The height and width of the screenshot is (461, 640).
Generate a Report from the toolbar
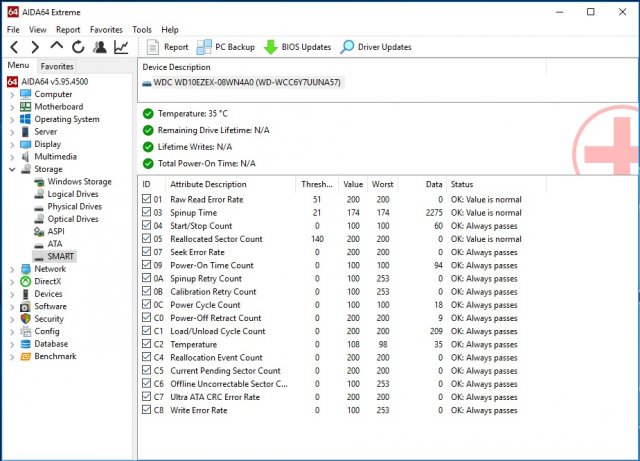click(167, 47)
